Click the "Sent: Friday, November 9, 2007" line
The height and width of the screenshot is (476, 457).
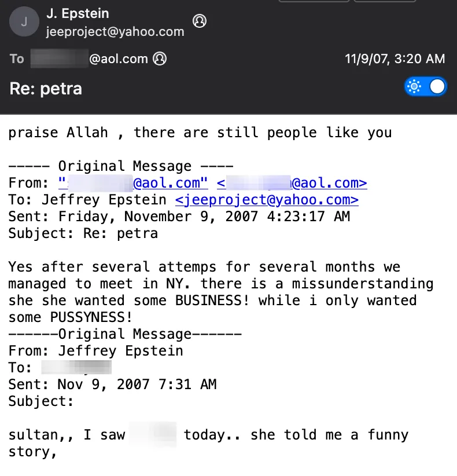[179, 217]
